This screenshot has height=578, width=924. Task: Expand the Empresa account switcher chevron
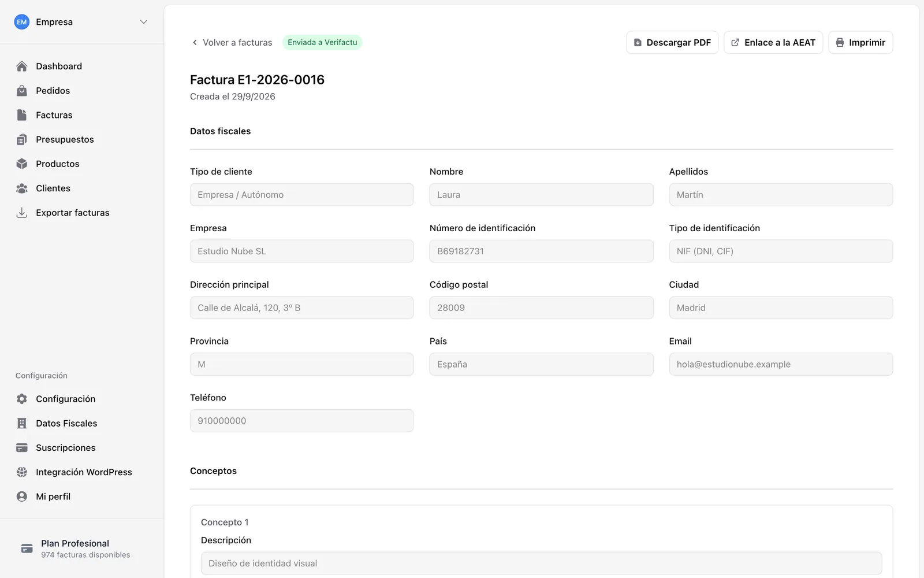(x=144, y=22)
